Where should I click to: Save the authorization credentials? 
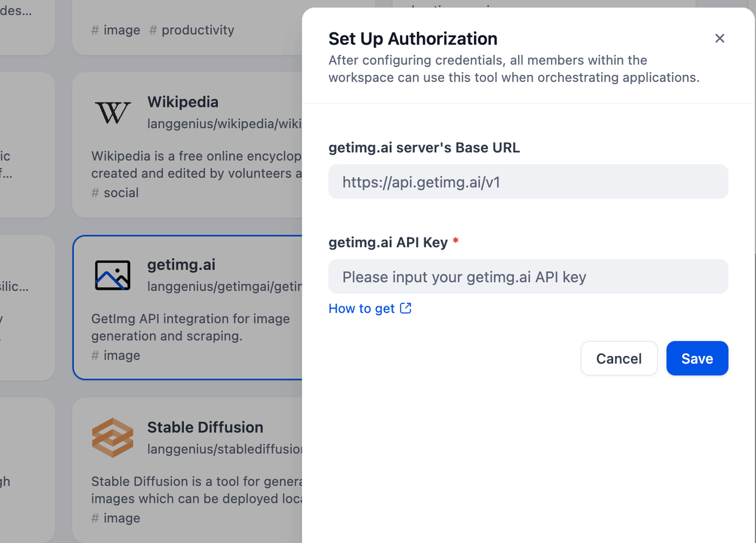[x=697, y=358]
